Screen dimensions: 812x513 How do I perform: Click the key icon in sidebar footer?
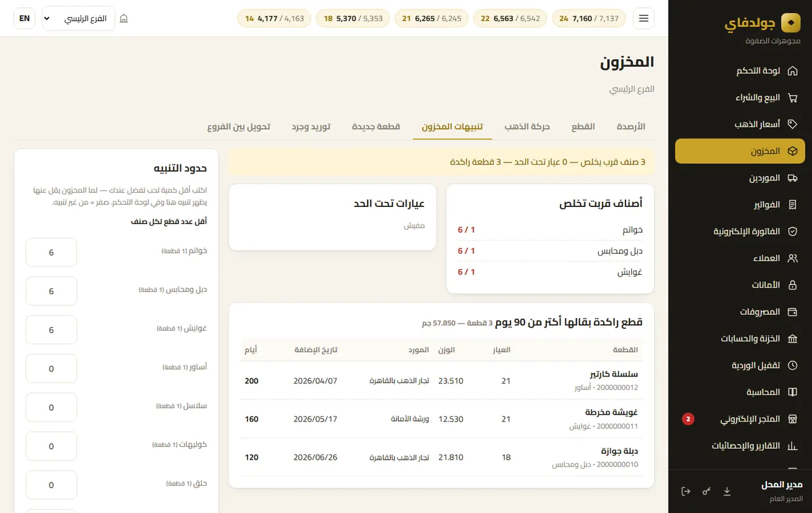click(707, 491)
